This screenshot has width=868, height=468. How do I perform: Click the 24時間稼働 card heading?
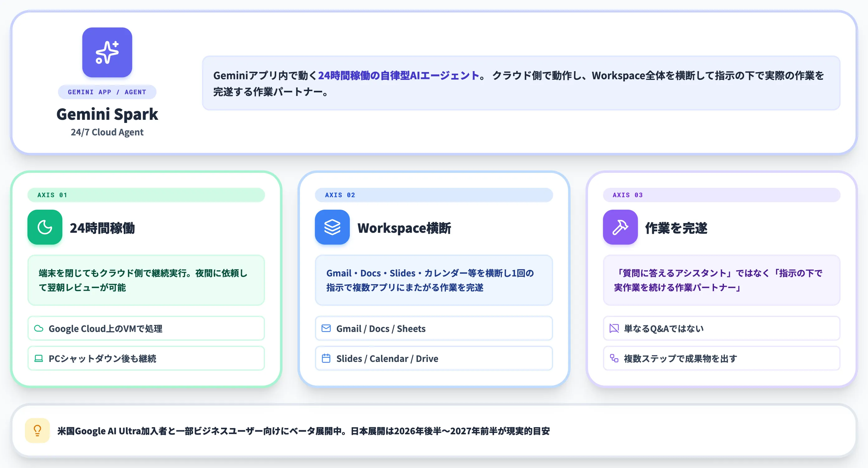pyautogui.click(x=102, y=228)
